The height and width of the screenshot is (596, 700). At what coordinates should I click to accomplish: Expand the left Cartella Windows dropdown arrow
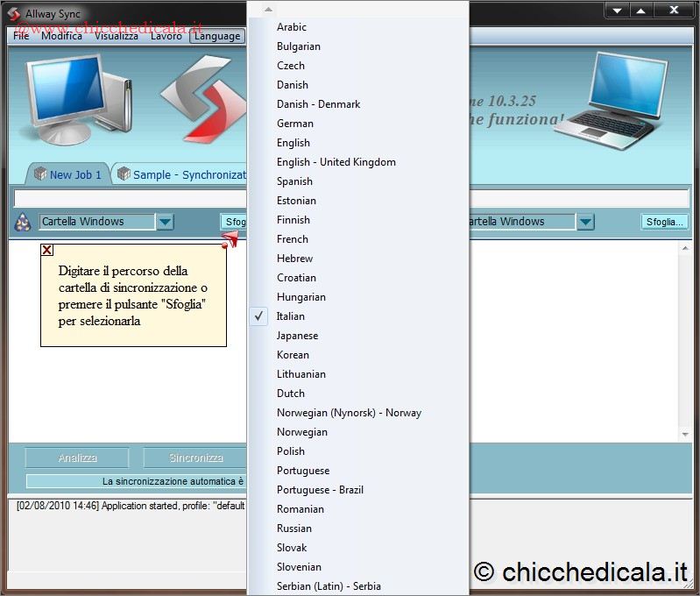click(166, 222)
